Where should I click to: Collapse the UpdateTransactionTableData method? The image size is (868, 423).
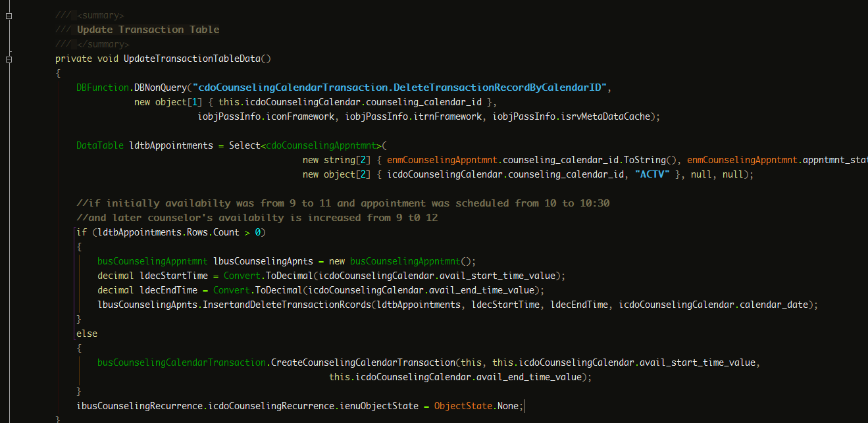(x=9, y=59)
